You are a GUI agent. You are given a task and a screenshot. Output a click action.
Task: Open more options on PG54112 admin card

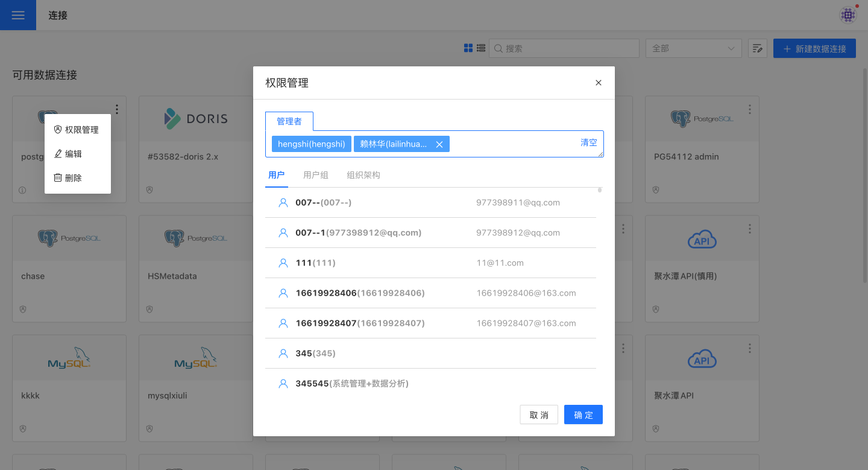click(x=750, y=109)
